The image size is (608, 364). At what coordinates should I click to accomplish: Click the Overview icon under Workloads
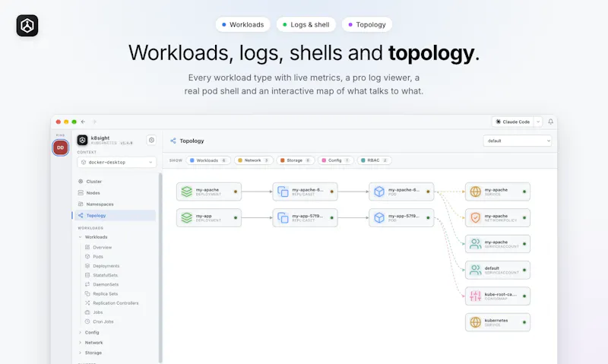tap(87, 247)
